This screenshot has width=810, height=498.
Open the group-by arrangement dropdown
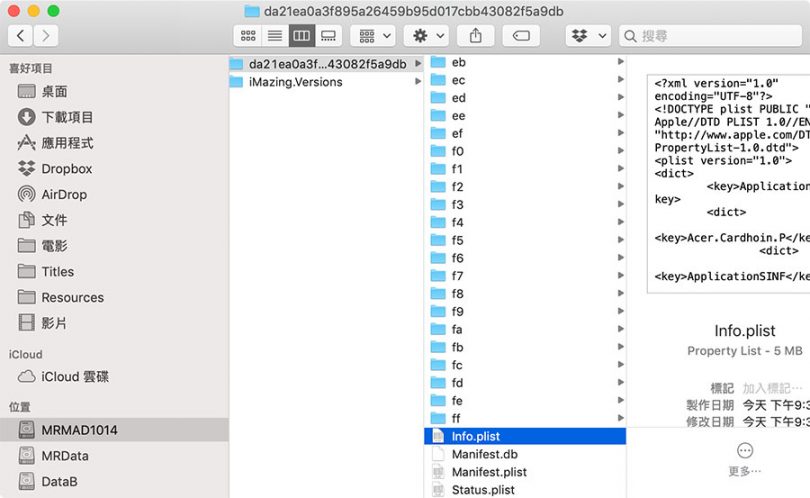(x=375, y=36)
